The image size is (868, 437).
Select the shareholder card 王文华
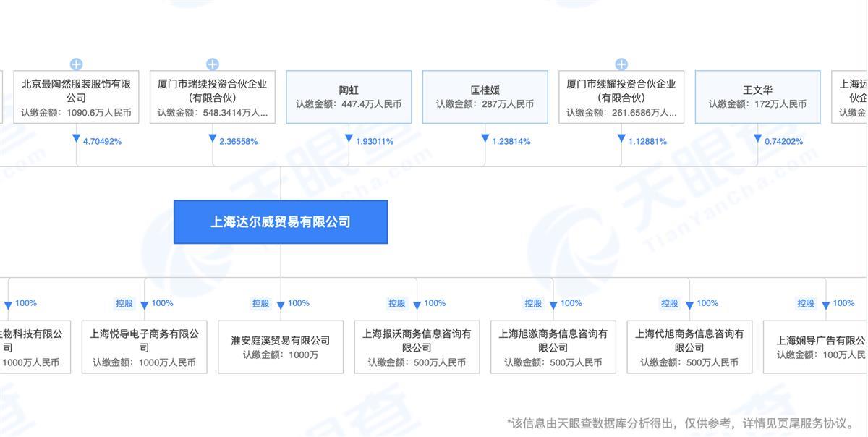[758, 97]
